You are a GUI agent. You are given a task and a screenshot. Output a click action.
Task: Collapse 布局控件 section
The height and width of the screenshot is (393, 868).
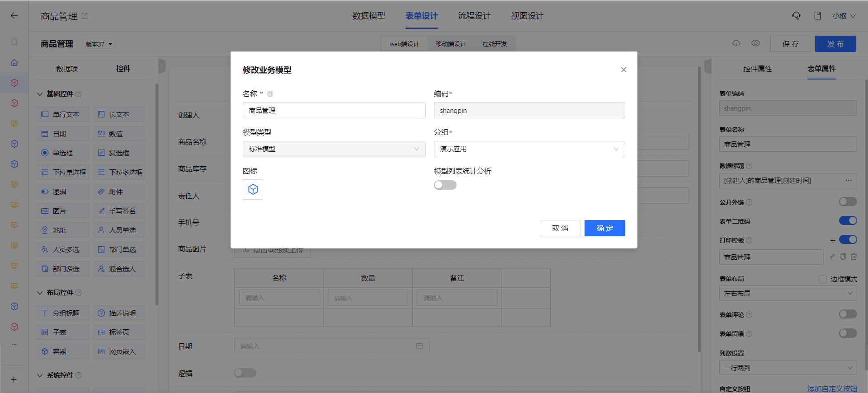pyautogui.click(x=40, y=293)
